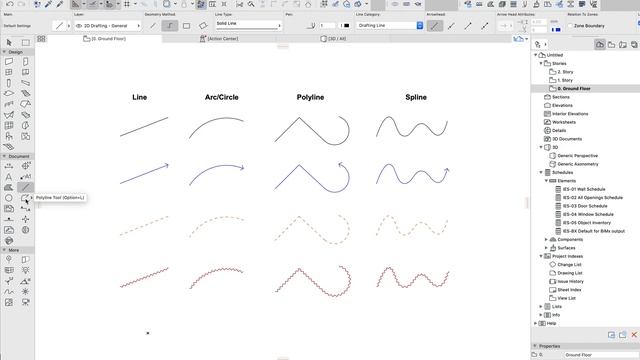This screenshot has height=360, width=640.
Task: Toggle Zone Boundary checkbox
Action: point(571,26)
